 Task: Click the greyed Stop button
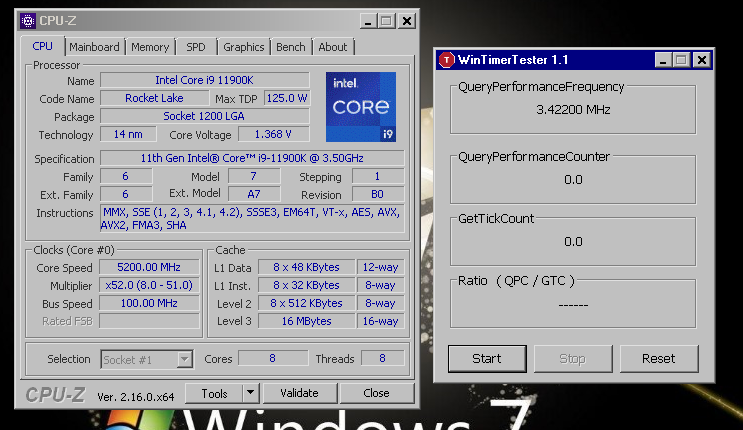click(573, 358)
